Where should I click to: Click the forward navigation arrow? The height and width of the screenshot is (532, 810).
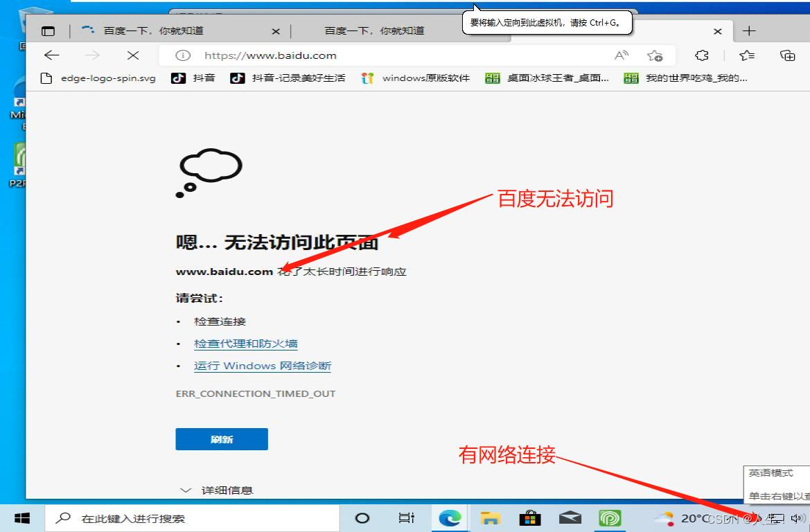point(92,55)
